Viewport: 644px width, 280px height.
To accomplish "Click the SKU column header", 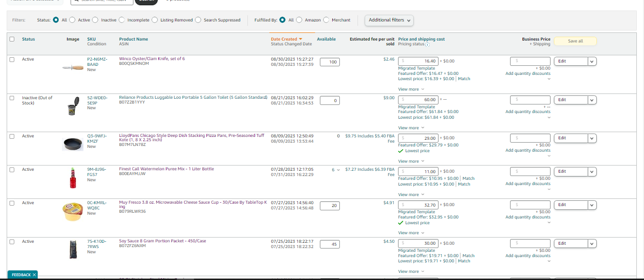I will coord(91,39).
